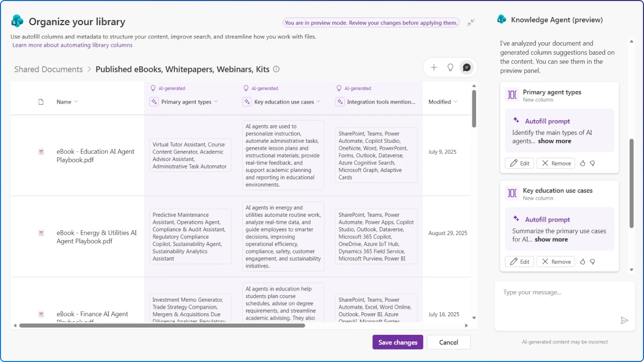644x362 pixels.
Task: Open the automating library columns learn more link
Action: point(72,45)
